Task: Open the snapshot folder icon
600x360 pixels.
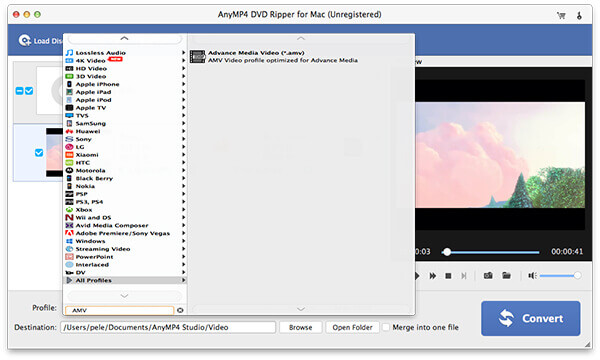Action: (x=506, y=275)
